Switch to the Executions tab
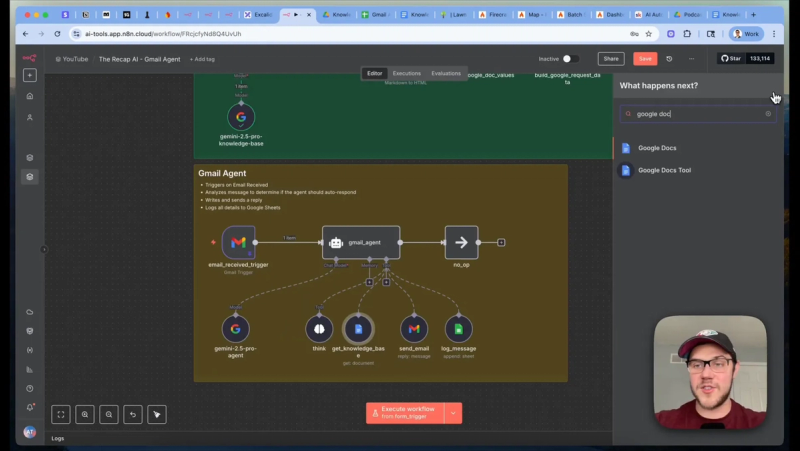The width and height of the screenshot is (800, 451). [407, 73]
